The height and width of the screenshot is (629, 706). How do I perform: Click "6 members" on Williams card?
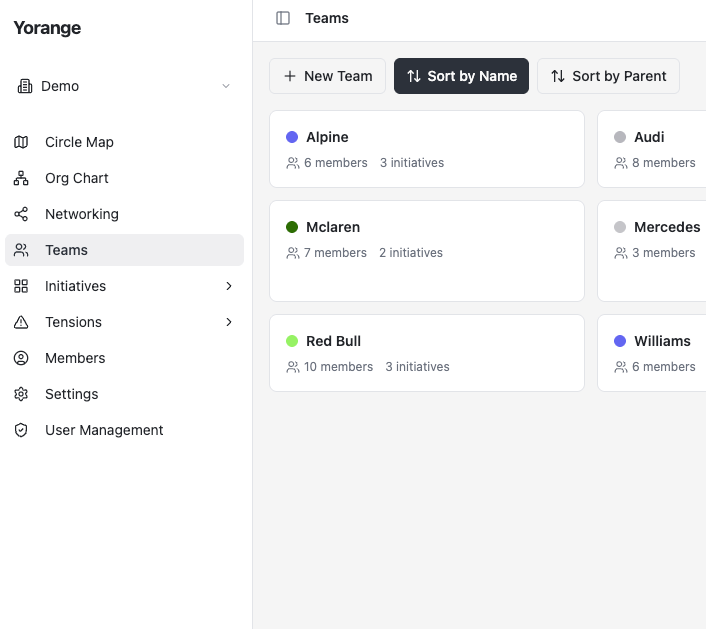[x=664, y=367]
